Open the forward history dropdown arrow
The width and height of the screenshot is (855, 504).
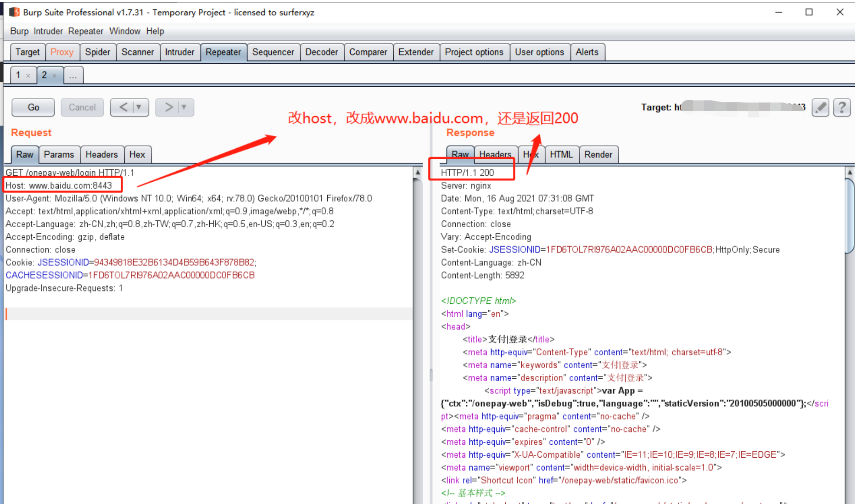pos(184,107)
